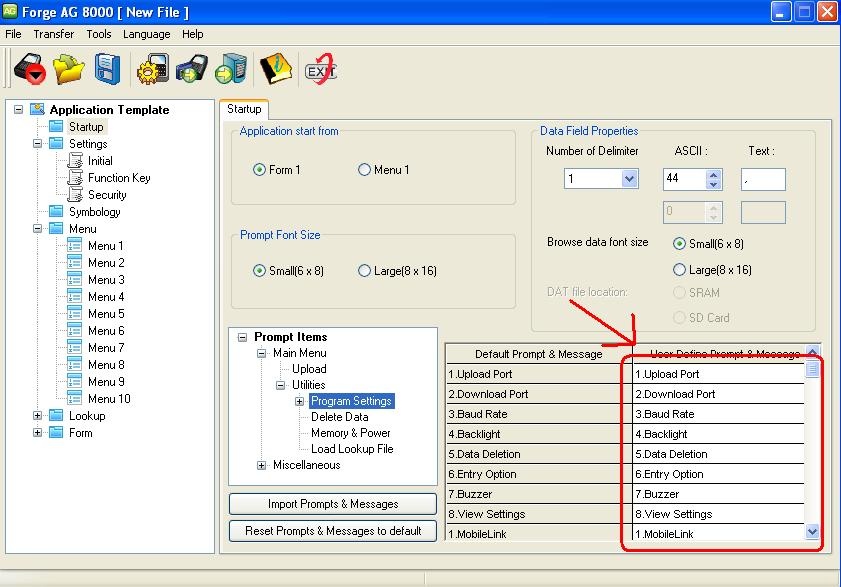Click Import Prompts & Messages button
The height and width of the screenshot is (587, 841).
pyautogui.click(x=333, y=504)
